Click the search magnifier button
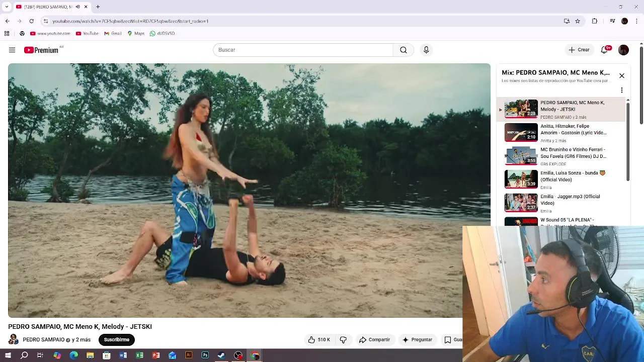 [404, 50]
